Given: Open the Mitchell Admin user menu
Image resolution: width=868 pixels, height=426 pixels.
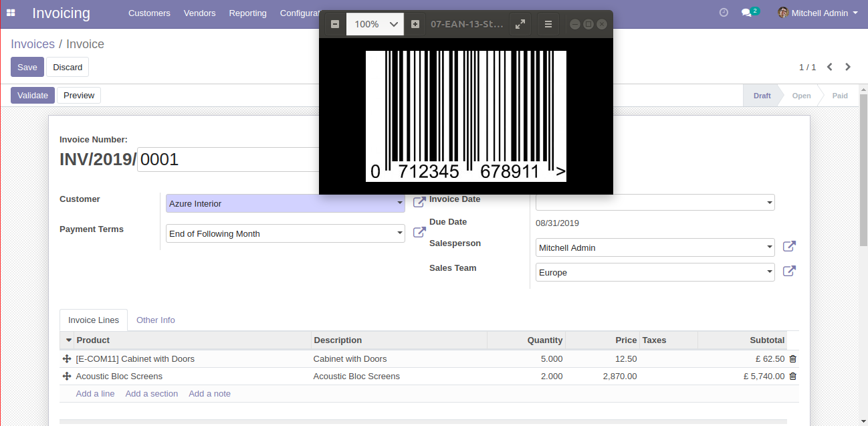Looking at the screenshot, I should click(x=818, y=13).
